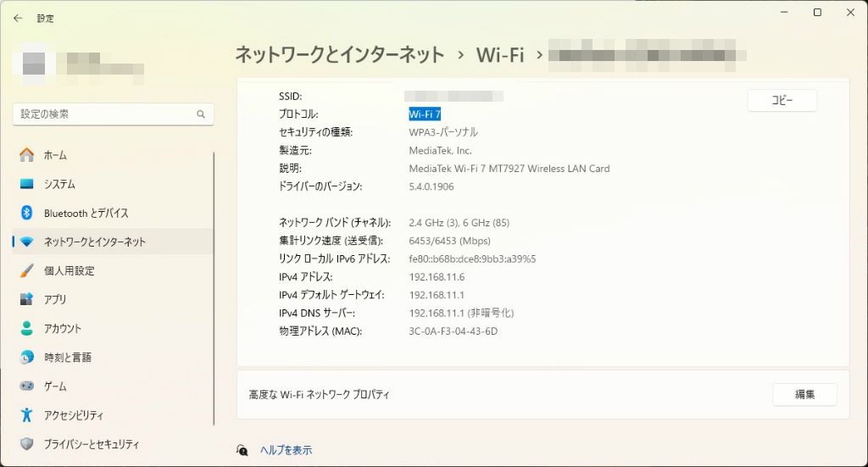
Task: Click the Wi-Fi breadcrumb
Action: pyautogui.click(x=500, y=55)
